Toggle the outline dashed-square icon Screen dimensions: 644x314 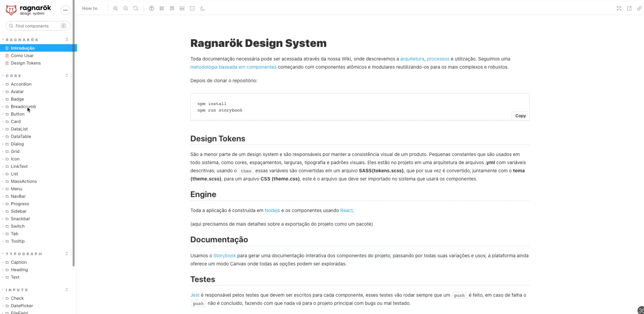[x=192, y=9]
